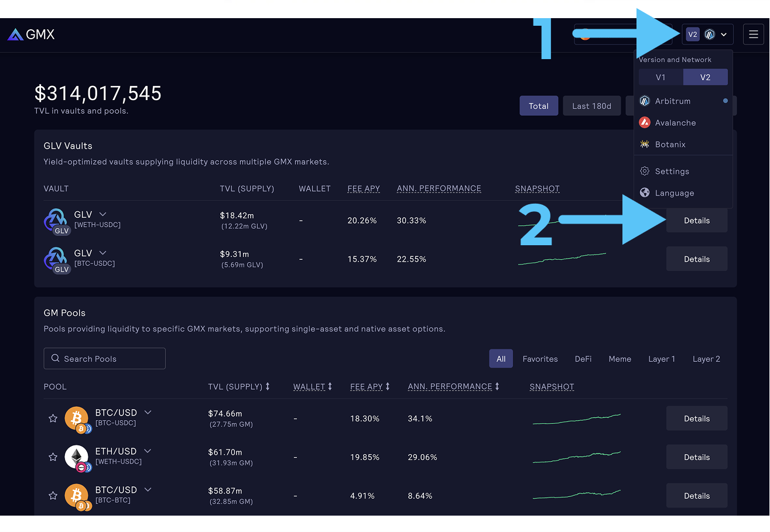Switch to V1 version toggle
770x532 pixels.
661,77
